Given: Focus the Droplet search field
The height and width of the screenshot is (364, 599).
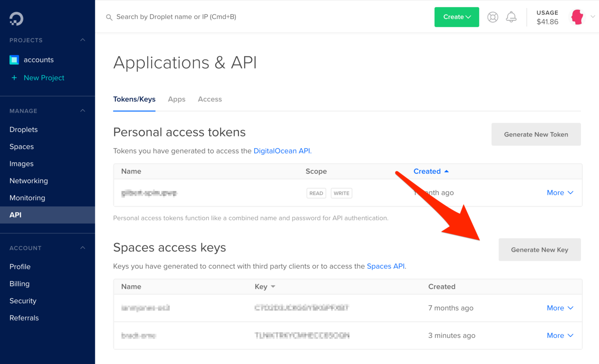Looking at the screenshot, I should [x=176, y=17].
